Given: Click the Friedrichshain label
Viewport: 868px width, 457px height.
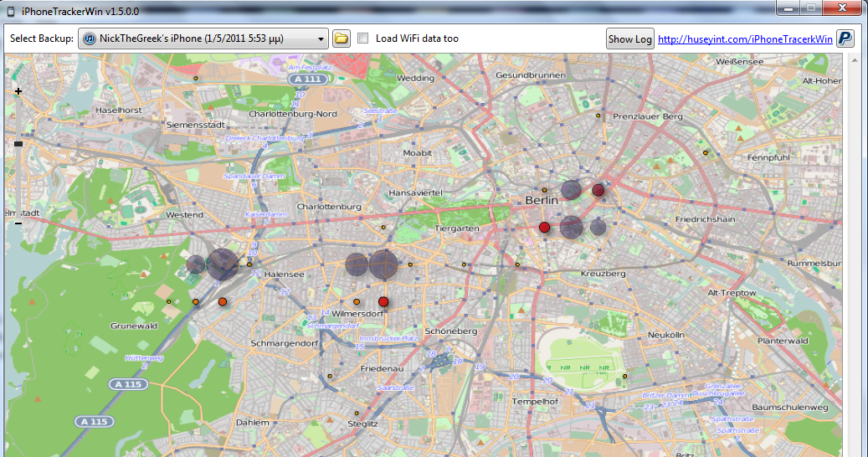Looking at the screenshot, I should (x=706, y=219).
